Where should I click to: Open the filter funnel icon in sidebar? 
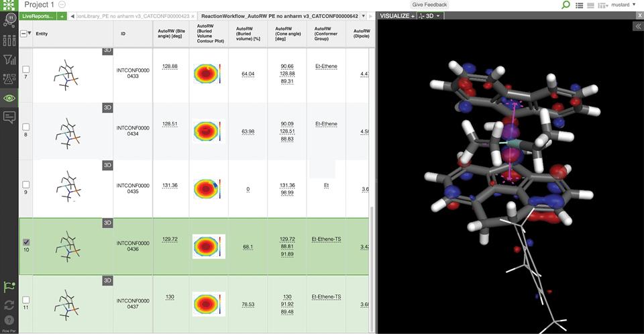[x=9, y=60]
